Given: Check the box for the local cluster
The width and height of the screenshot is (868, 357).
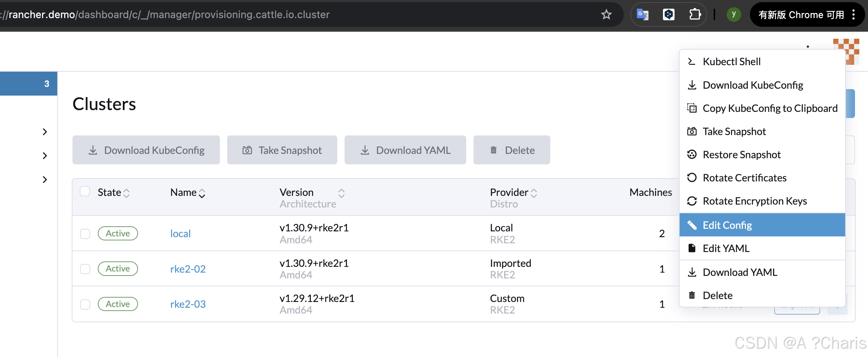Looking at the screenshot, I should 85,234.
